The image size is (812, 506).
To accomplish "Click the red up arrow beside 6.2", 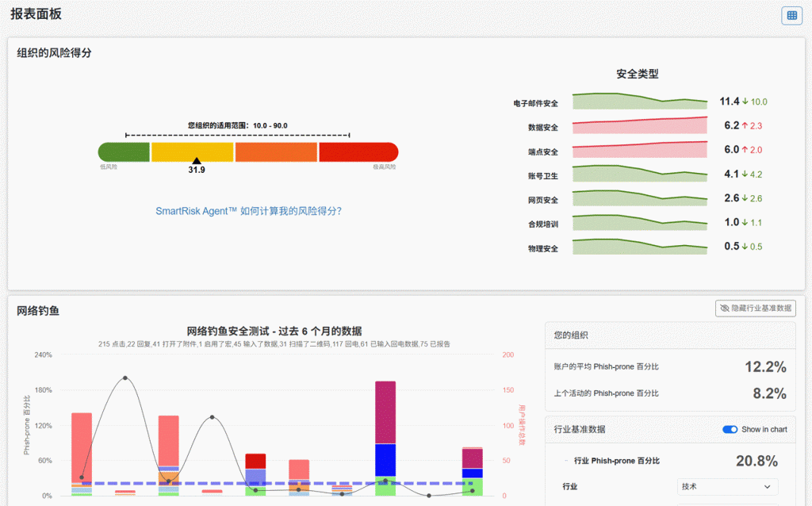I will (x=745, y=125).
